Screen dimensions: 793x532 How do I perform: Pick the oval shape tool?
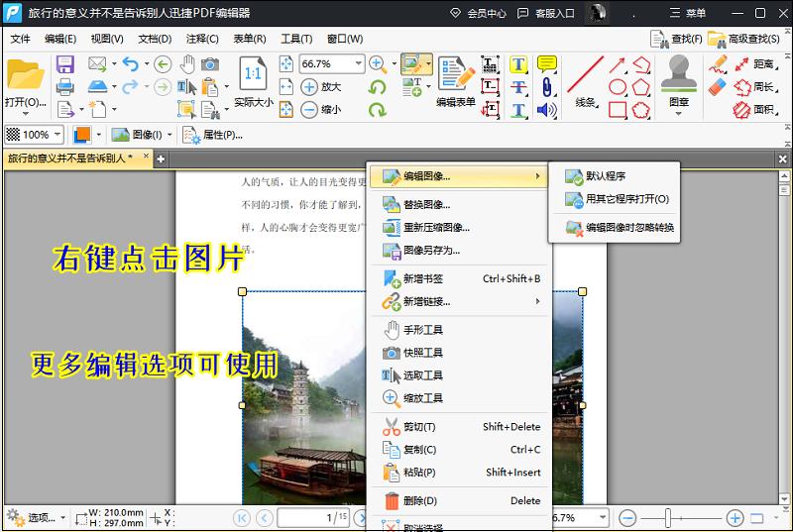[618, 87]
